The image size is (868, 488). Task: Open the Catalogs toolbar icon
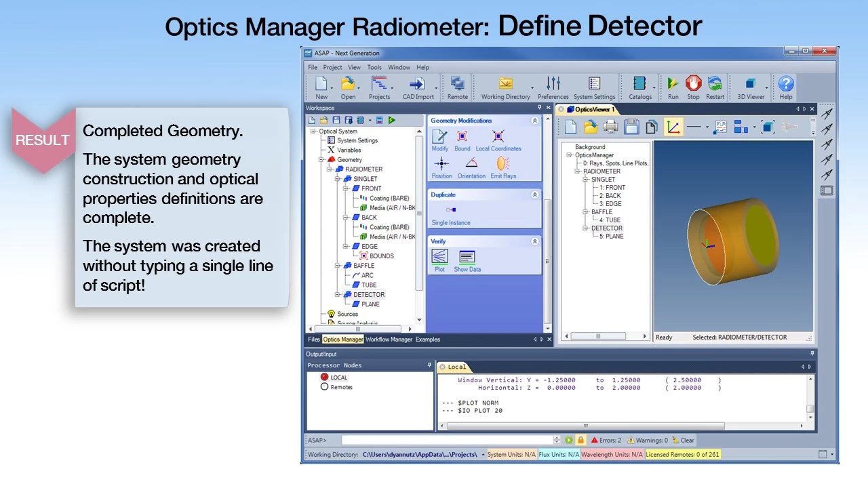pos(639,85)
